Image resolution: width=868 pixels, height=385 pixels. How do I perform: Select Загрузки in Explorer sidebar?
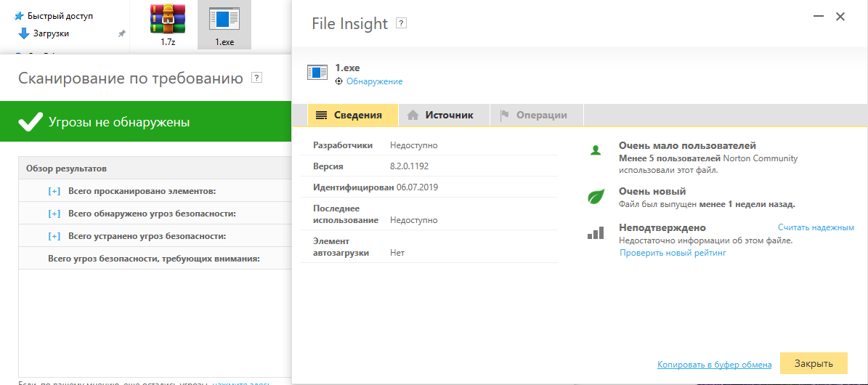tap(51, 34)
